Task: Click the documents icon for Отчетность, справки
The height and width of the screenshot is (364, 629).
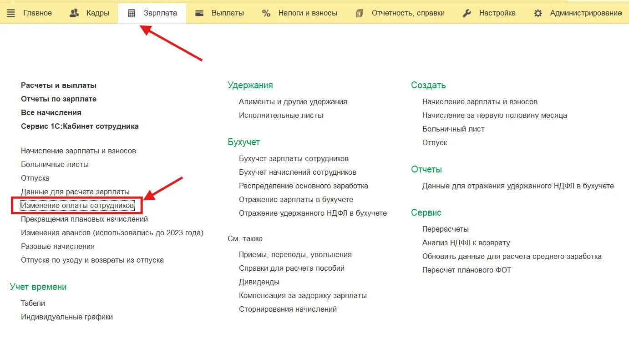Action: [360, 13]
